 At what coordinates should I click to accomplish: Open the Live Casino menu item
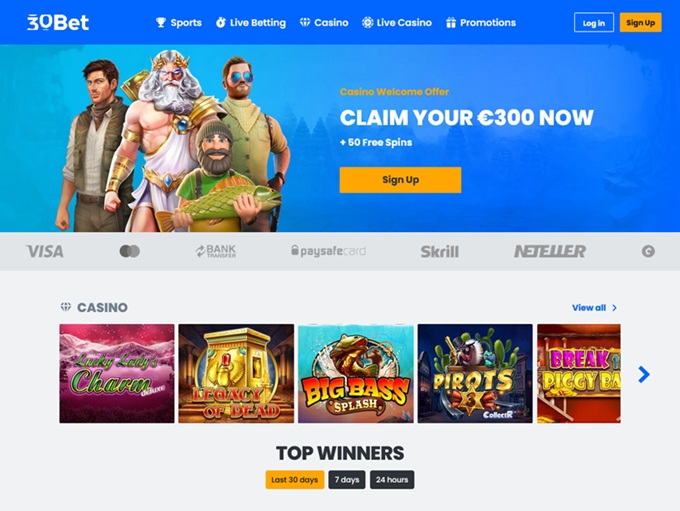[x=397, y=23]
